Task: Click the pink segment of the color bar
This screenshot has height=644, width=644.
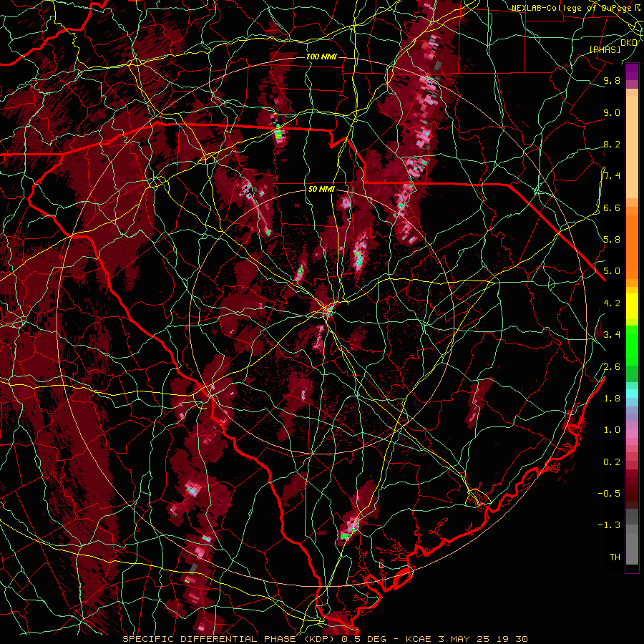Action: [x=632, y=434]
